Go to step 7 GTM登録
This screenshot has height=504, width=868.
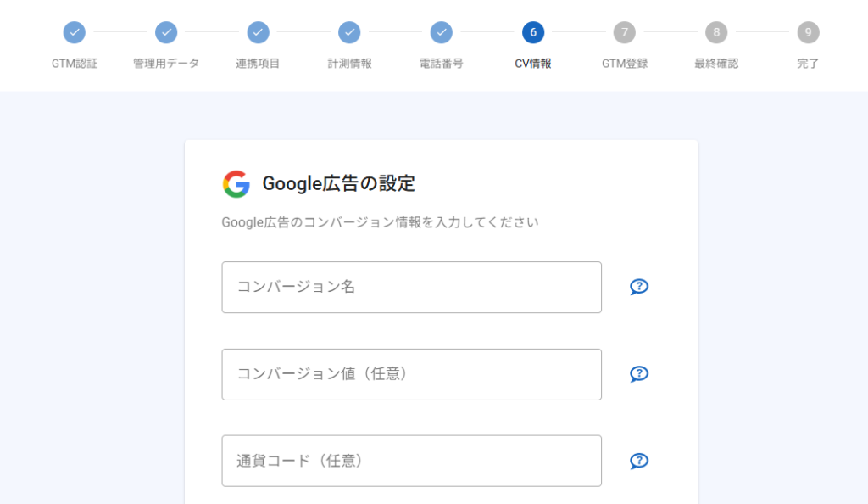(625, 33)
